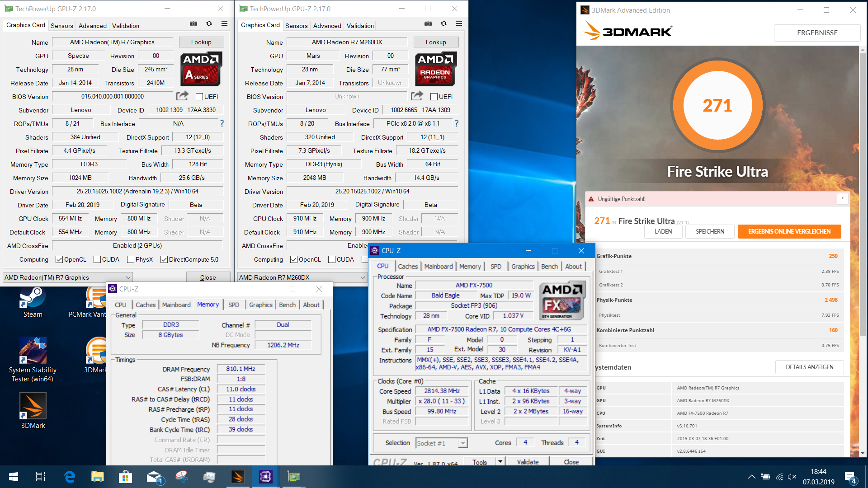Open Advanced tab in right GPU-Z
Screen dimensions: 868x488
pos(327,26)
